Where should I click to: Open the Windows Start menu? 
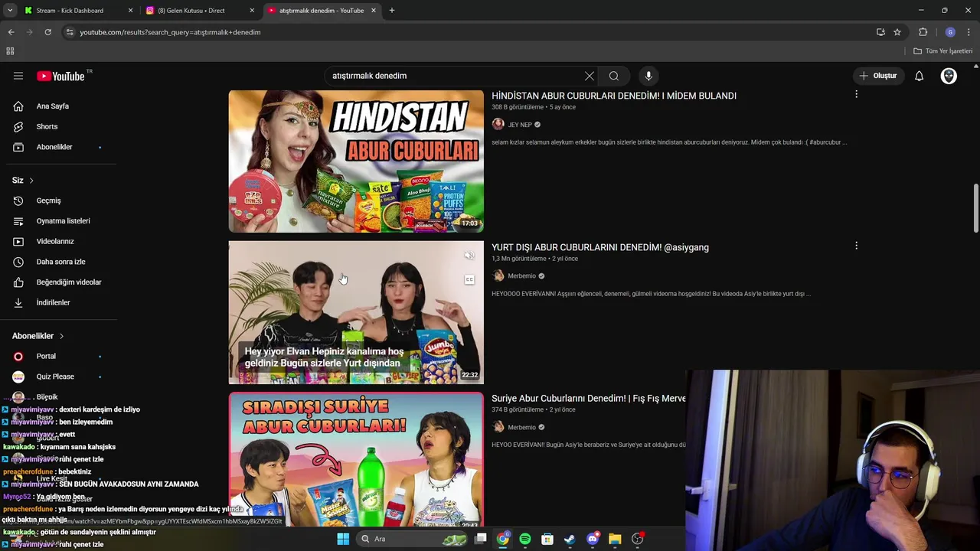click(x=343, y=539)
